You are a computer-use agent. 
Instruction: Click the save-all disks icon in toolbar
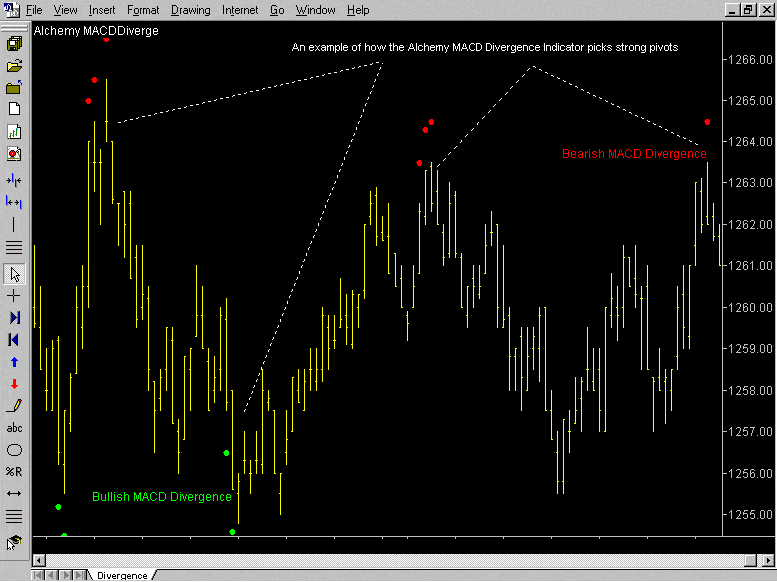14,44
